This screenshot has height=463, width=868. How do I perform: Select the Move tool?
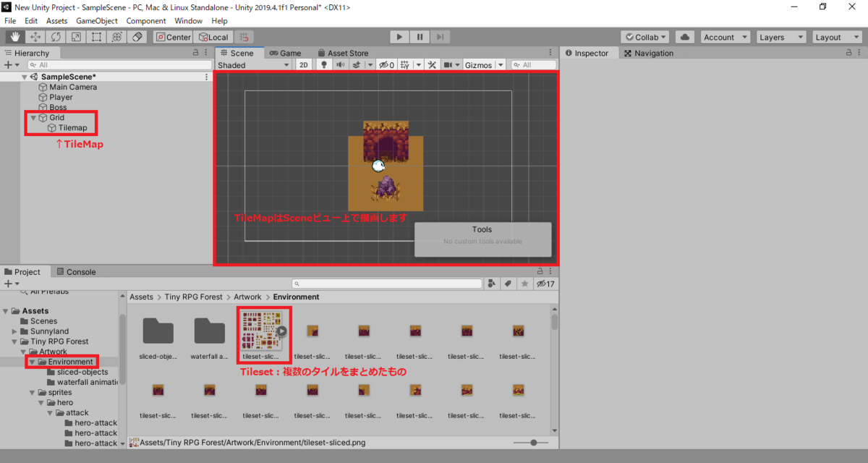click(35, 37)
